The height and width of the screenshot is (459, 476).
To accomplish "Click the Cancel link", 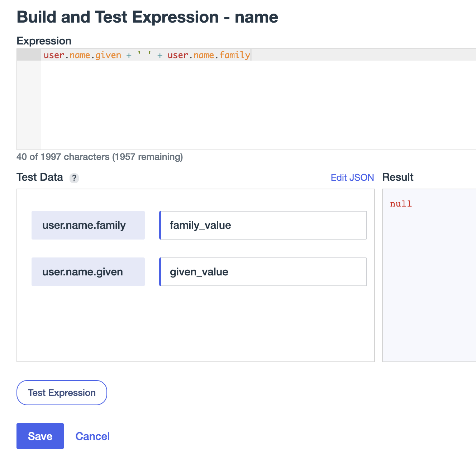I will 92,436.
